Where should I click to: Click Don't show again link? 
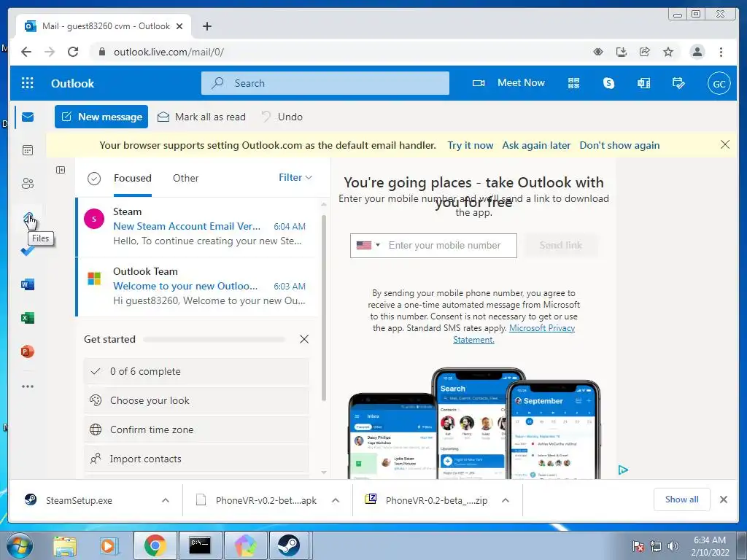[619, 146]
